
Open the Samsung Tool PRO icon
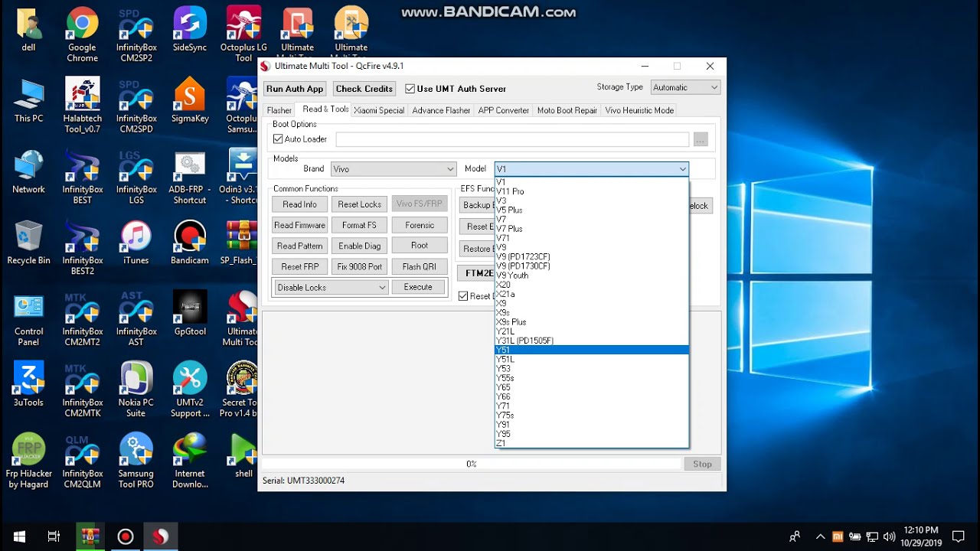point(136,461)
